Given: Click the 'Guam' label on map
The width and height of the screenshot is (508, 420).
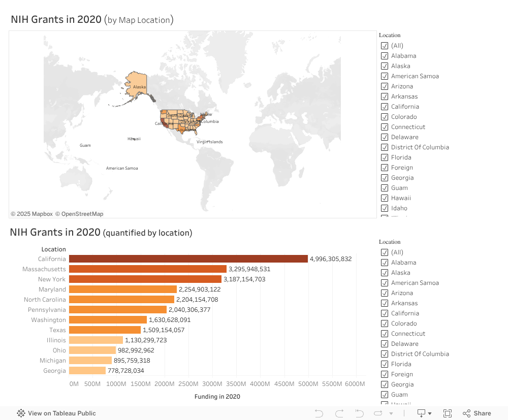Looking at the screenshot, I should pos(85,145).
